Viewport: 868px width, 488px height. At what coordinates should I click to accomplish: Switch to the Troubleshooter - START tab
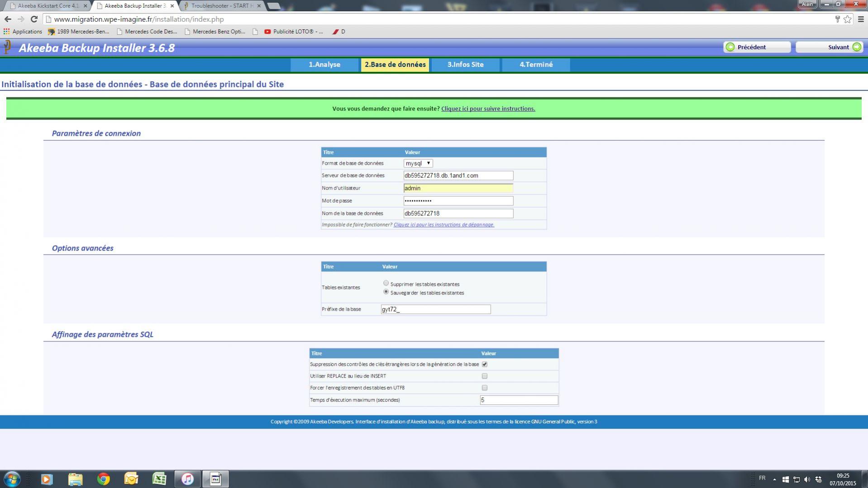222,6
